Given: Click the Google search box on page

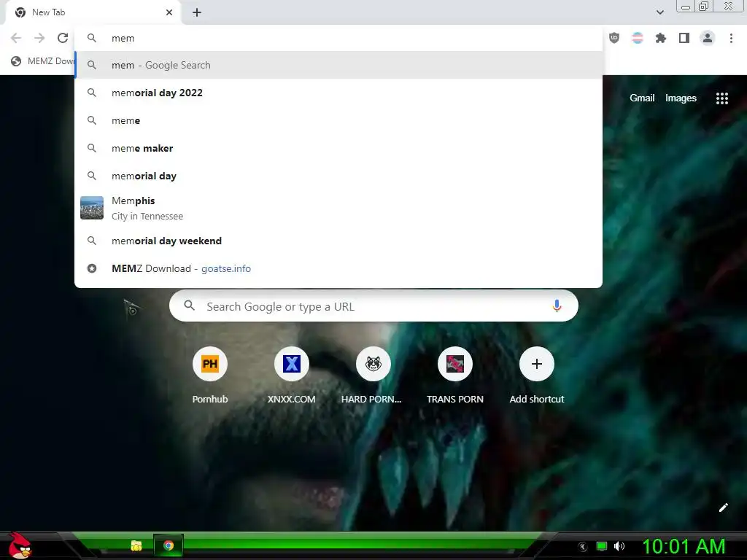Looking at the screenshot, I should (373, 306).
